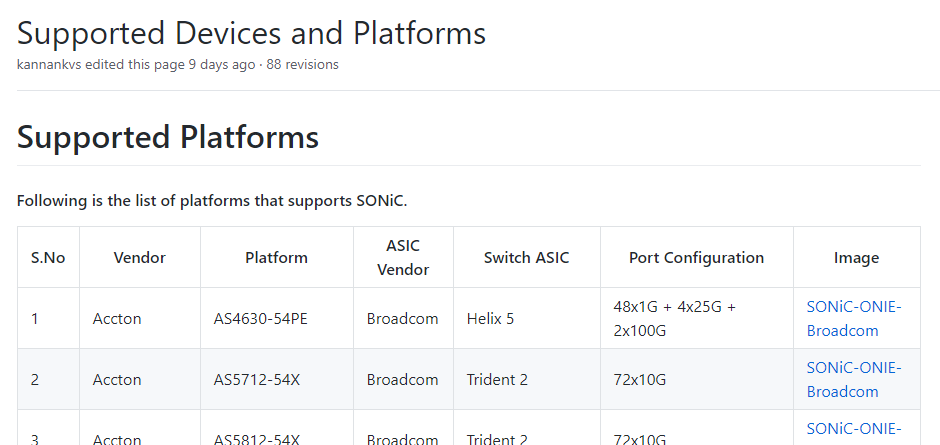Open SONiC-ONIE-Broadcom image link for AS5712-54X
The width and height of the screenshot is (940, 445).
point(854,380)
